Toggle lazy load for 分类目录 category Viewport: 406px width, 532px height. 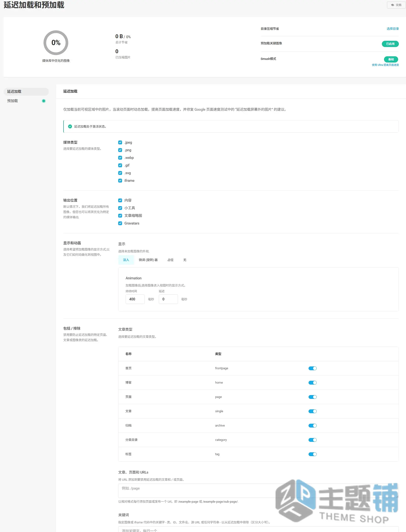coord(312,440)
